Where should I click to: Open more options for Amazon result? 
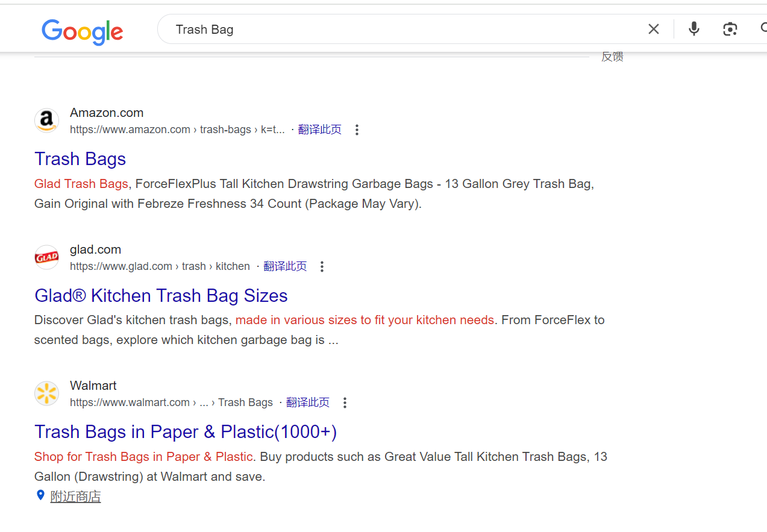357,130
